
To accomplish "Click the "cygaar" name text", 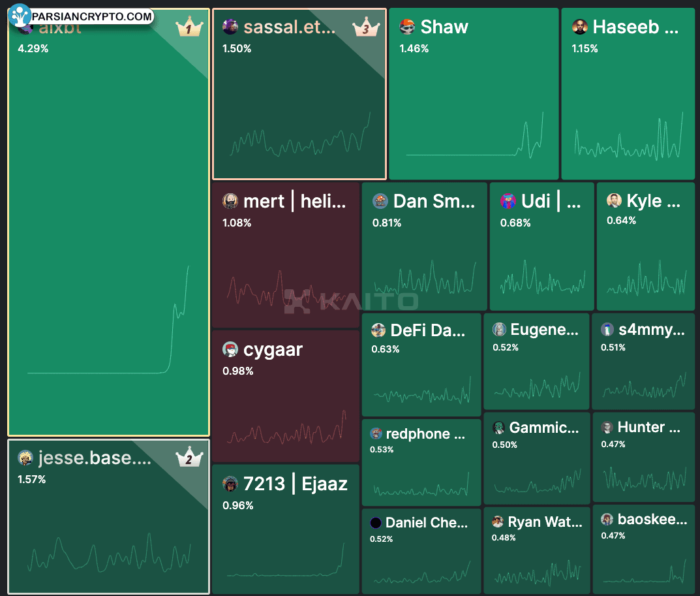I will click(x=273, y=351).
